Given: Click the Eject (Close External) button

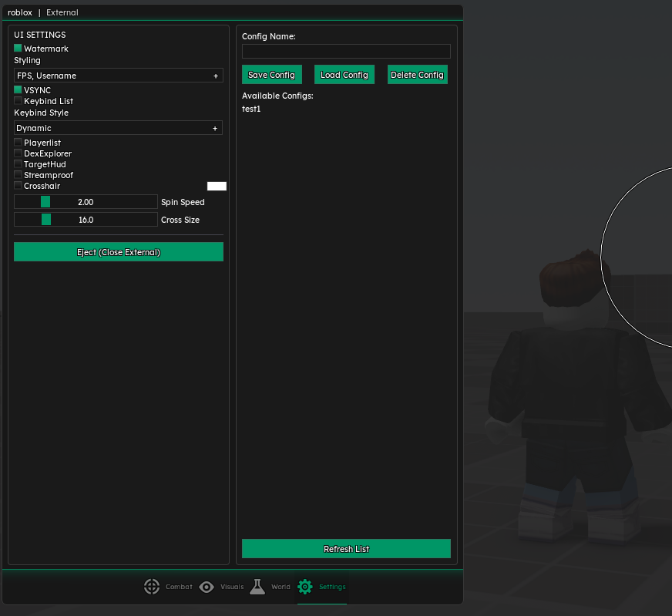Looking at the screenshot, I should click(118, 252).
